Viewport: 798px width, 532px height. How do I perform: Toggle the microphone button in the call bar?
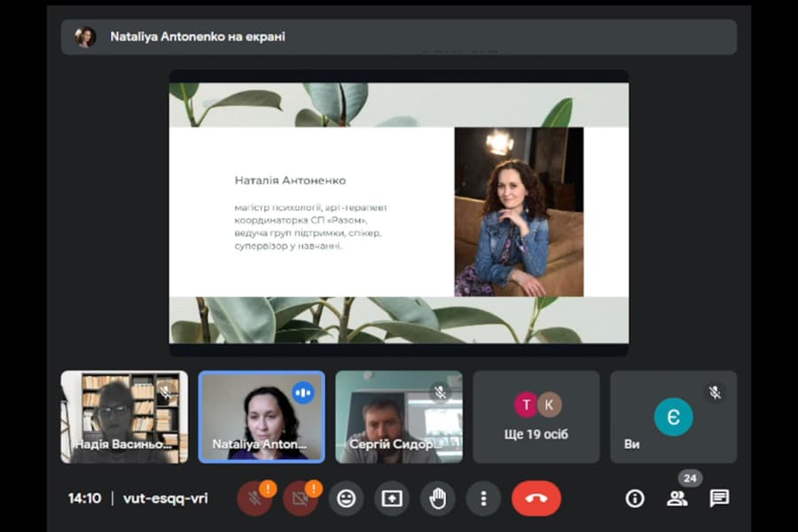pos(254,499)
